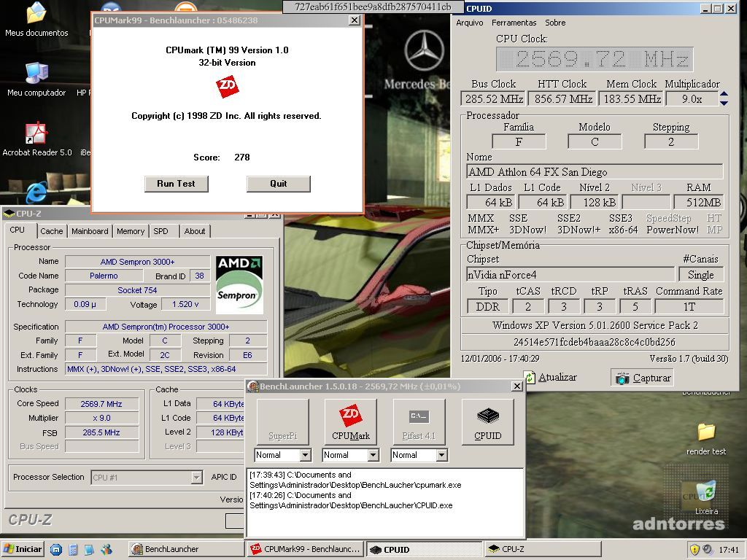Viewport: 747px width, 560px height.
Task: Click the CPU Clock display in CPUID
Action: pyautogui.click(x=594, y=59)
